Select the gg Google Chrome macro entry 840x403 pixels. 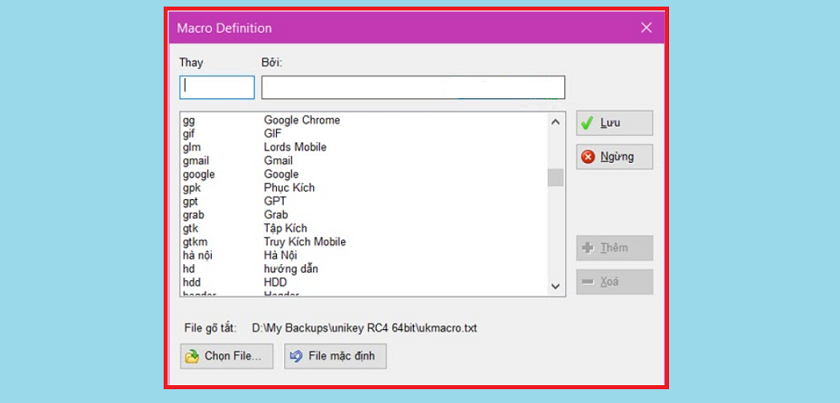(300, 120)
